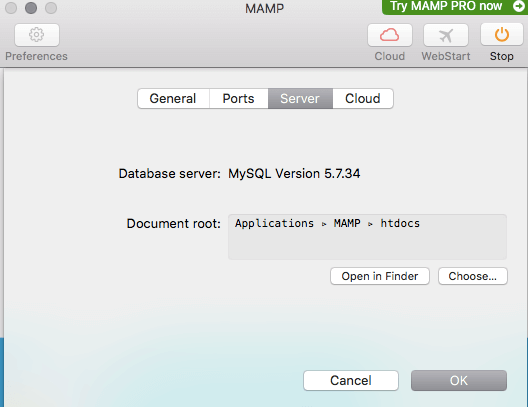
Task: Click inside the Document root path field
Action: pos(367,237)
